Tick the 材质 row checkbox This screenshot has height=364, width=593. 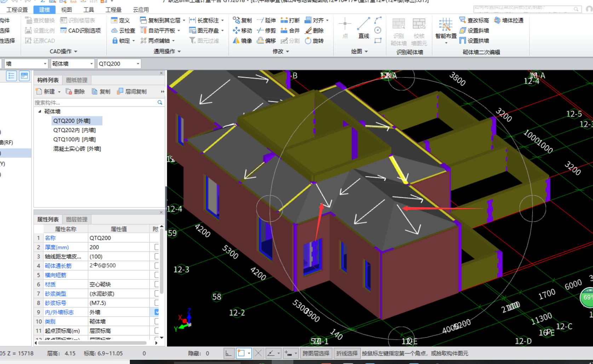click(x=157, y=284)
